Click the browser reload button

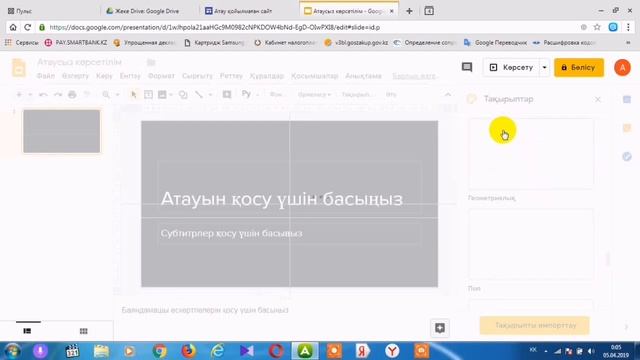click(x=27, y=27)
